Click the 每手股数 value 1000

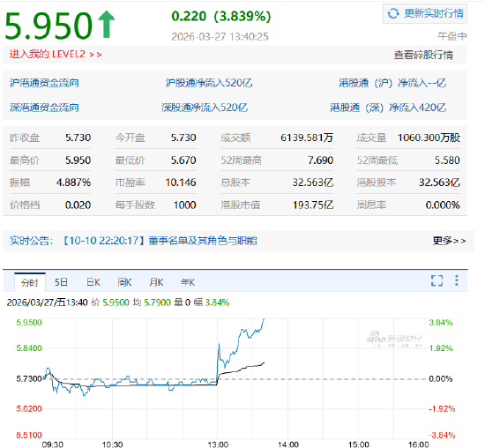(184, 205)
